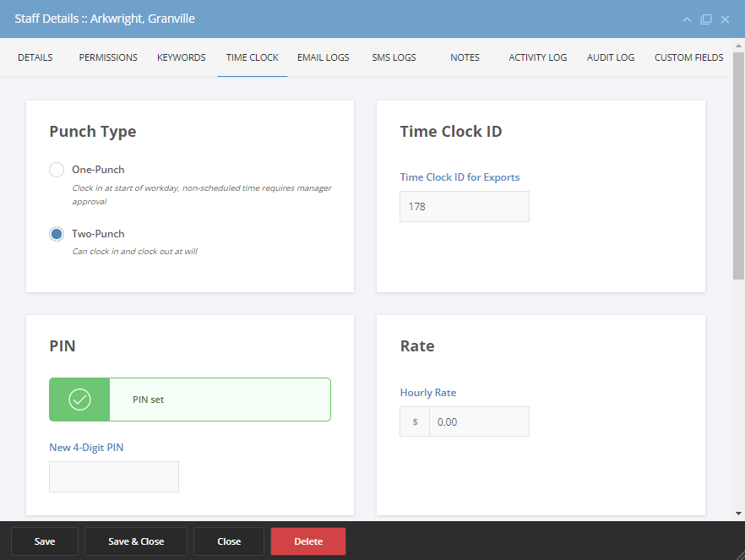The height and width of the screenshot is (560, 745).
Task: Click the Time Clock ID for Exports field
Action: pos(464,206)
